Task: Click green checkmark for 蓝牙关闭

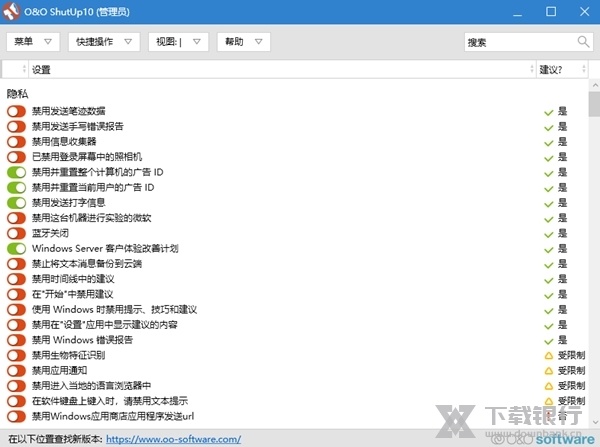Action: point(549,235)
